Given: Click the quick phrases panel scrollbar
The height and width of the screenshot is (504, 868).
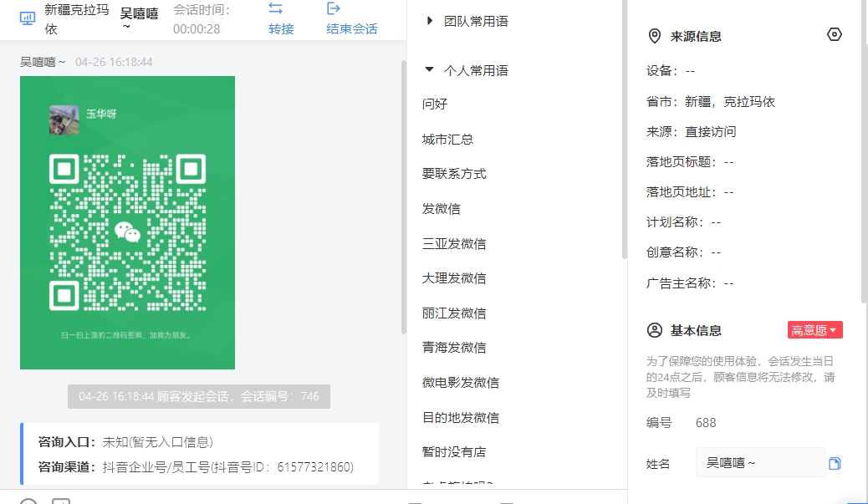Looking at the screenshot, I should coord(625,130).
